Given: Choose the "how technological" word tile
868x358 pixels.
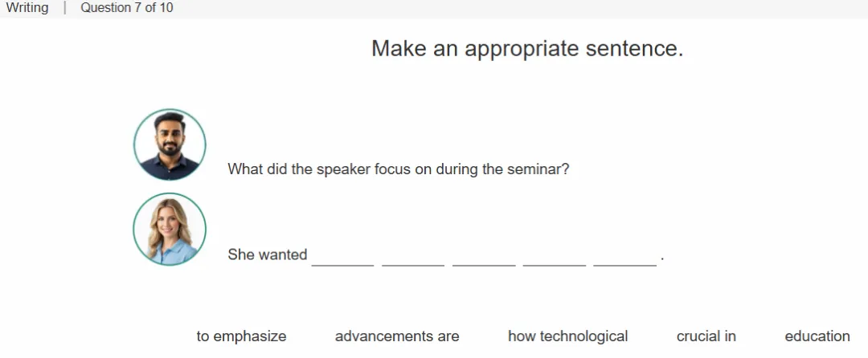Looking at the screenshot, I should click(x=568, y=336).
